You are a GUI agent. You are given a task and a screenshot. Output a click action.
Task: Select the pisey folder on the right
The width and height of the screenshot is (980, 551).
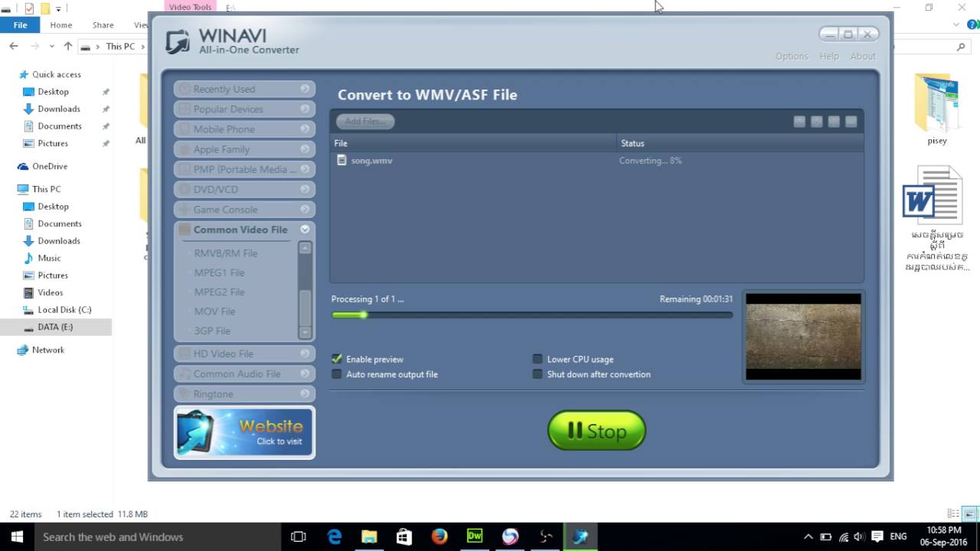coord(937,109)
